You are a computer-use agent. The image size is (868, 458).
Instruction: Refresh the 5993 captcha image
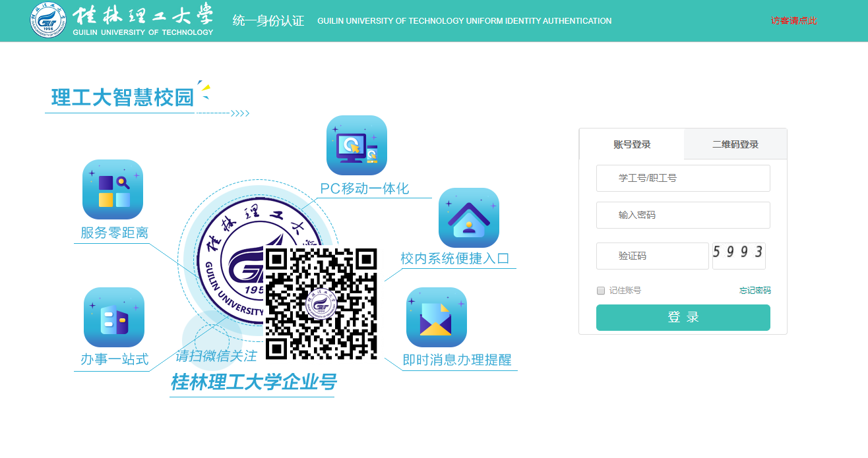click(x=739, y=256)
